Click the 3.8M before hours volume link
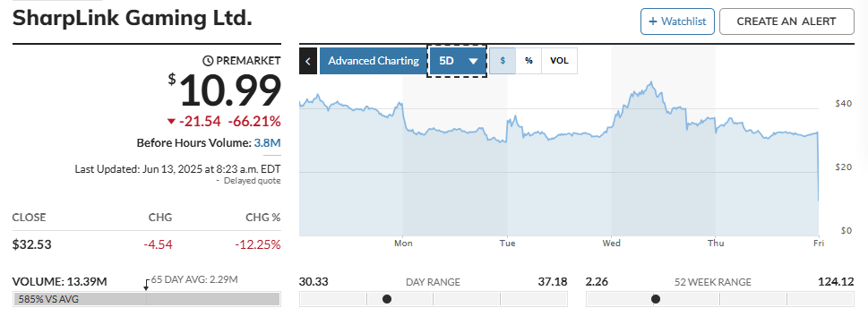The height and width of the screenshot is (325, 868). click(x=267, y=143)
